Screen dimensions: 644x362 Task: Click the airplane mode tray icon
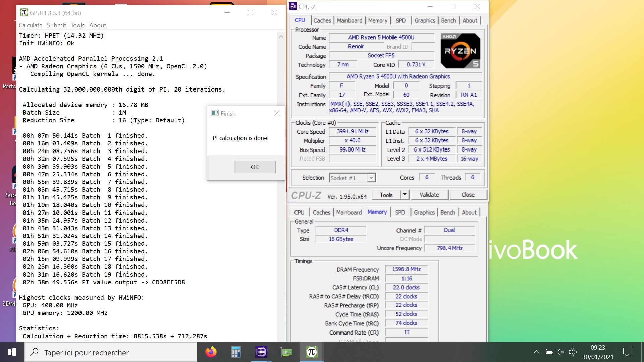coord(573,352)
